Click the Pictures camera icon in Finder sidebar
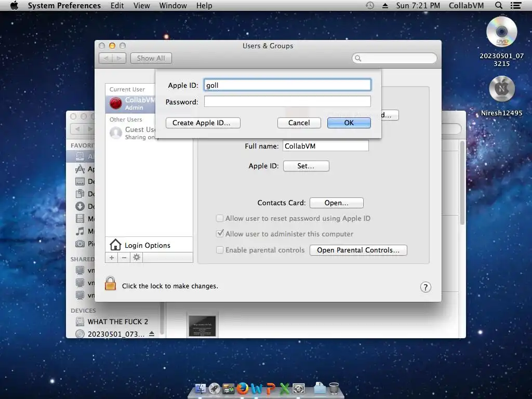The width and height of the screenshot is (532, 399). 79,244
